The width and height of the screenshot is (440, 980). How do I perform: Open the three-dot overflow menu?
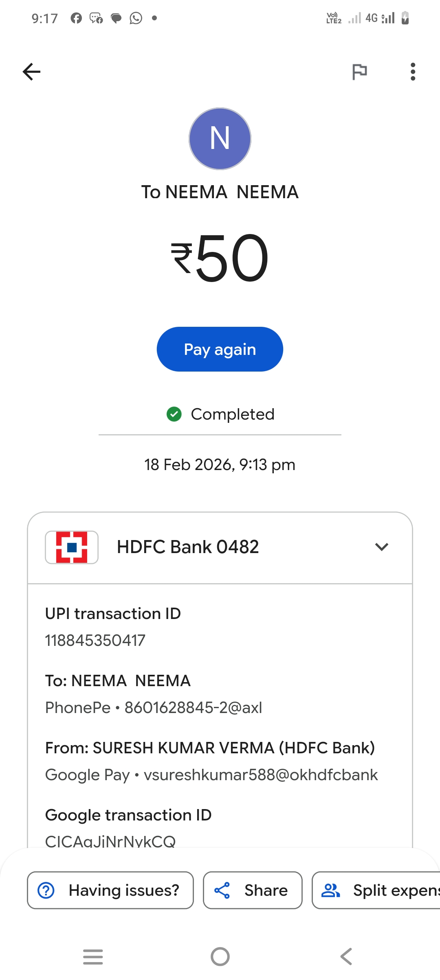point(413,72)
